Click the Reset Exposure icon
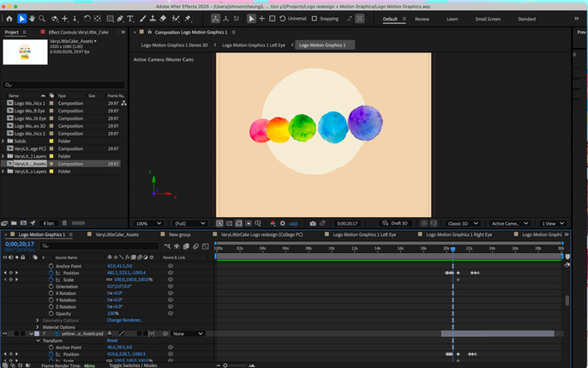 tap(282, 224)
